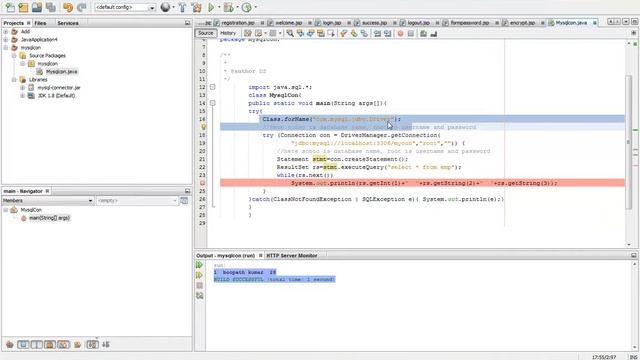Open the logout.jsp editor tab

click(x=418, y=23)
